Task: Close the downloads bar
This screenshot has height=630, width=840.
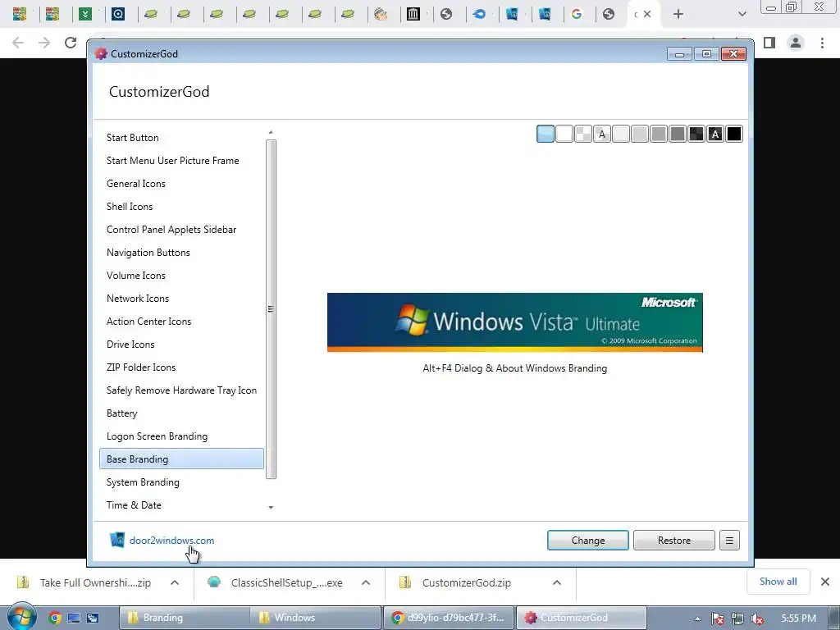Action: pos(825,582)
